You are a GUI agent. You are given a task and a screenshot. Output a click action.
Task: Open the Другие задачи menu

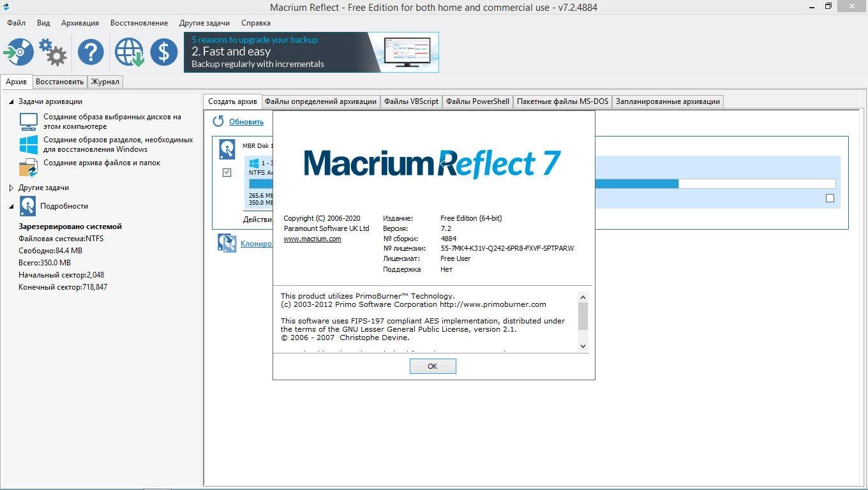(x=204, y=23)
